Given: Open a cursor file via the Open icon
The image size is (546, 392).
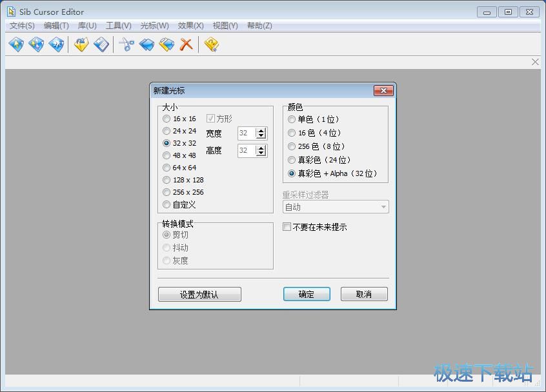Looking at the screenshot, I should [81, 44].
